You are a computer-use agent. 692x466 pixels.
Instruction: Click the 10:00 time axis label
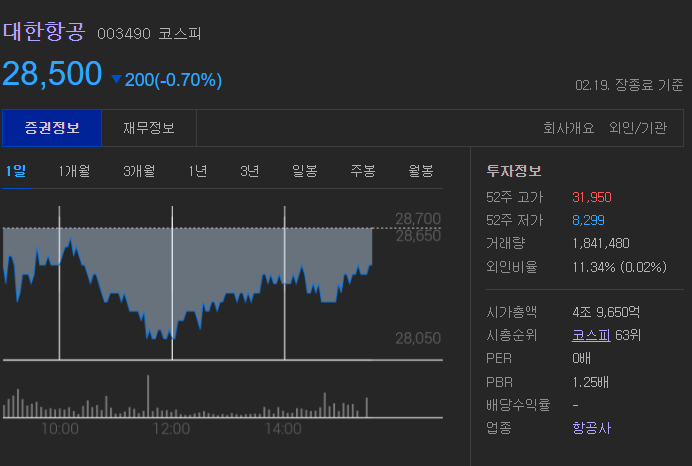pyautogui.click(x=60, y=428)
